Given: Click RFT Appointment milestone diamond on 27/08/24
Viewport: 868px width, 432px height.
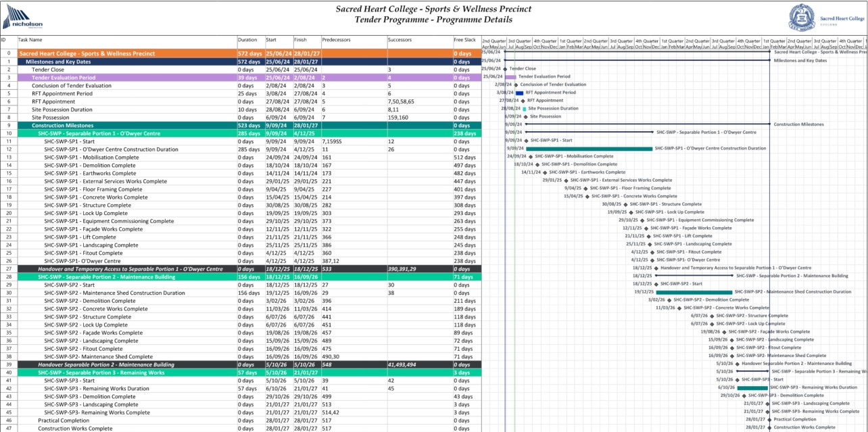Looking at the screenshot, I should click(x=523, y=101).
